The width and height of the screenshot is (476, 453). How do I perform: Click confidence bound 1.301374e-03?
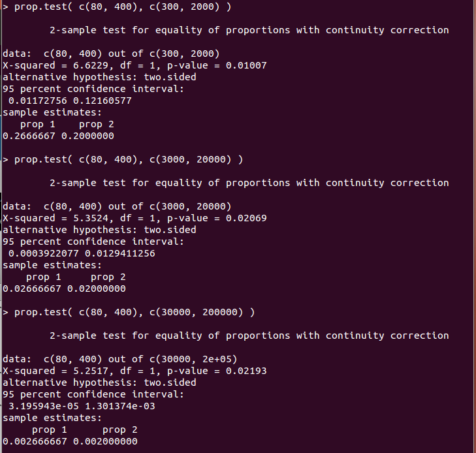tap(120, 406)
